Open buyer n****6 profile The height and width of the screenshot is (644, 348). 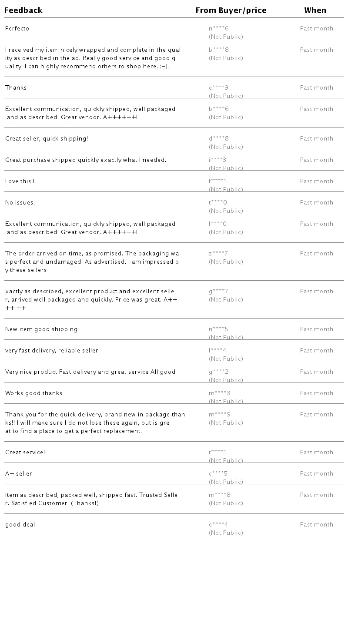218,29
